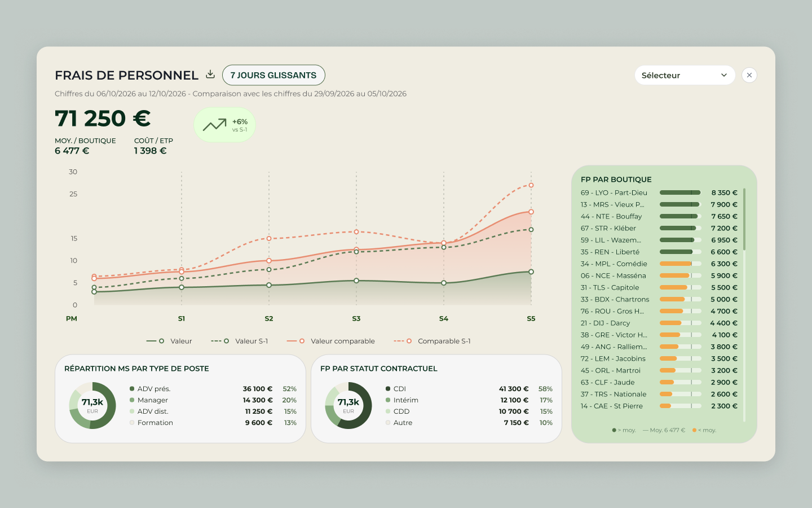Click the Autre legend entry

(469, 423)
